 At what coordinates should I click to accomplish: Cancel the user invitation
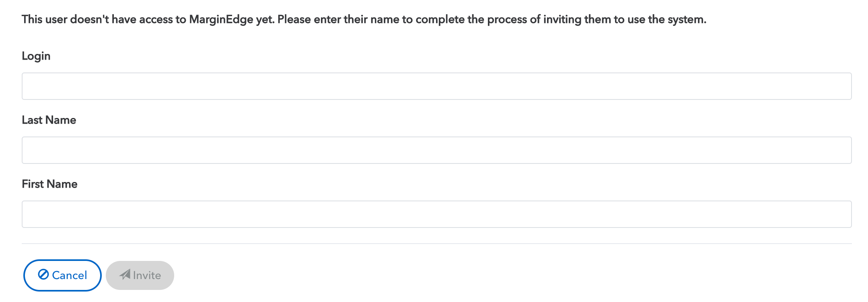coord(62,275)
